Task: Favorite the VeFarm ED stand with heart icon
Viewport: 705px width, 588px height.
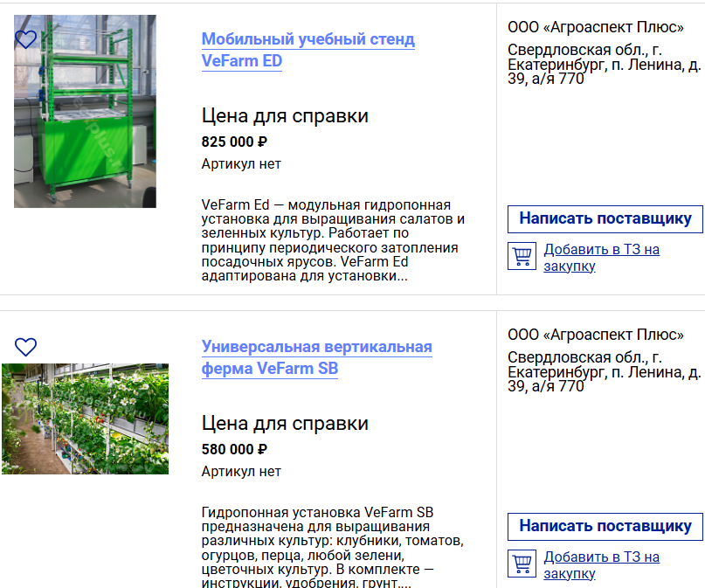Action: [25, 39]
